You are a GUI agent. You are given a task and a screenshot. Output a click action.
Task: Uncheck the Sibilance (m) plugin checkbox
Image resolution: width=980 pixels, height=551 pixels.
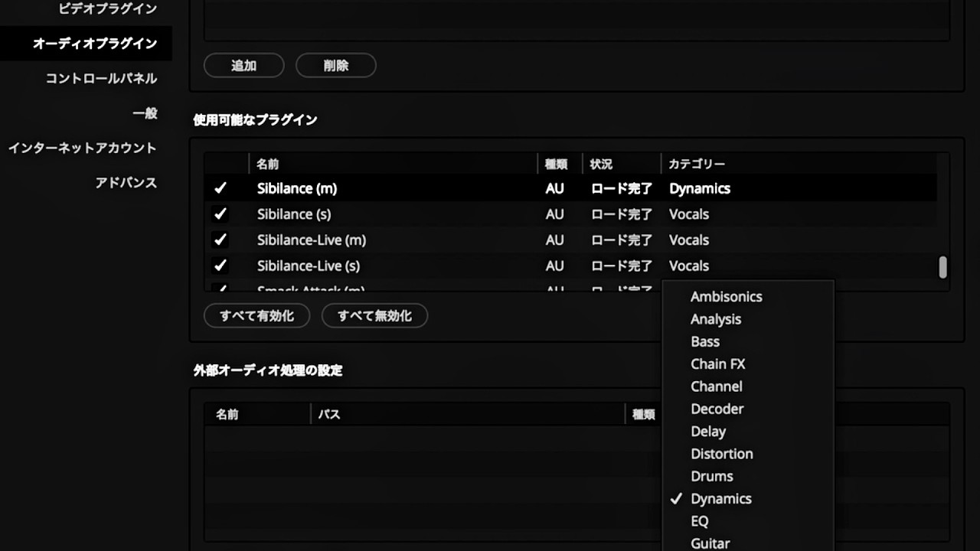[x=220, y=188]
